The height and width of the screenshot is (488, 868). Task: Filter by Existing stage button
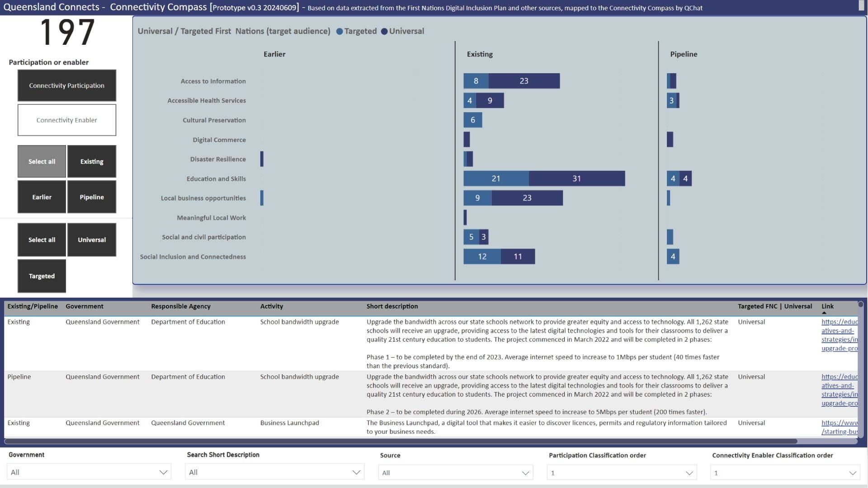point(92,161)
